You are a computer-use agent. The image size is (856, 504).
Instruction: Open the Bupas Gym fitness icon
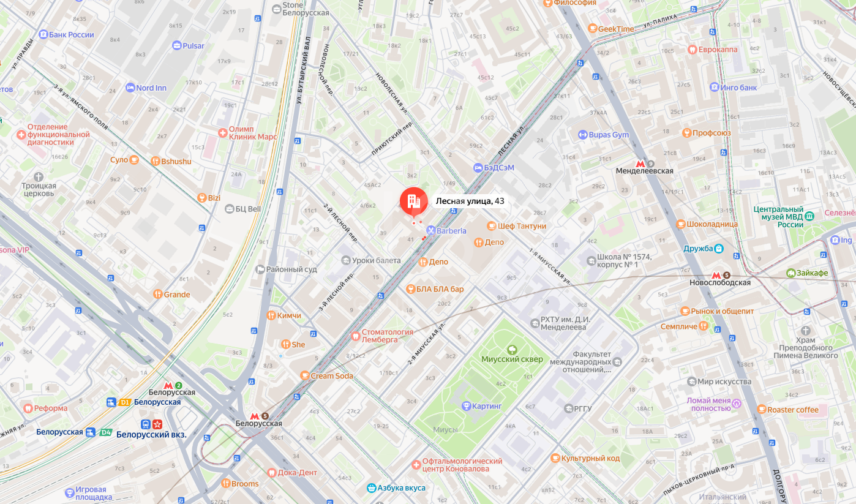582,135
